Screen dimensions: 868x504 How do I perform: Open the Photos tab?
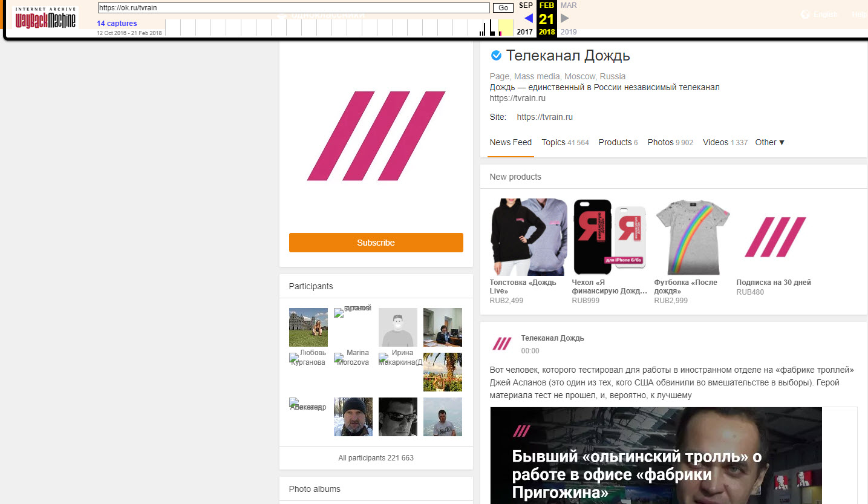coord(670,142)
